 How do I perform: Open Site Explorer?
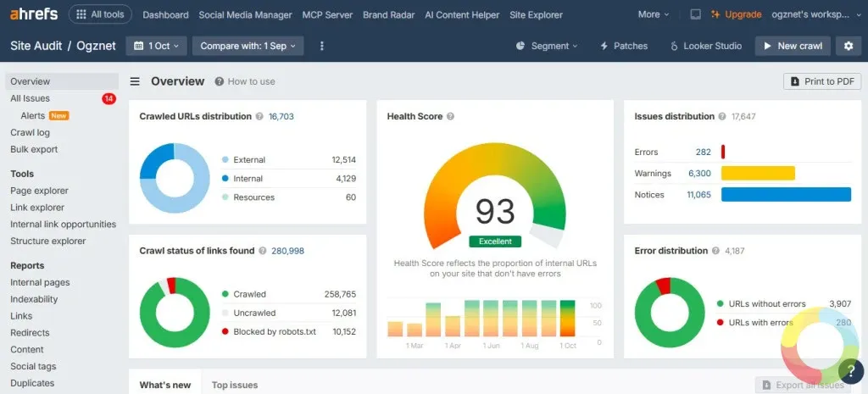click(x=536, y=15)
